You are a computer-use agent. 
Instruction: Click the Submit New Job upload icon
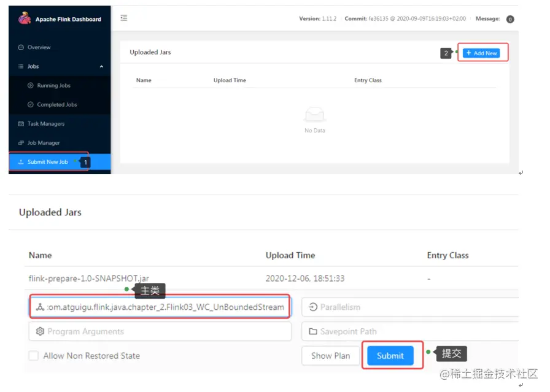tap(21, 161)
